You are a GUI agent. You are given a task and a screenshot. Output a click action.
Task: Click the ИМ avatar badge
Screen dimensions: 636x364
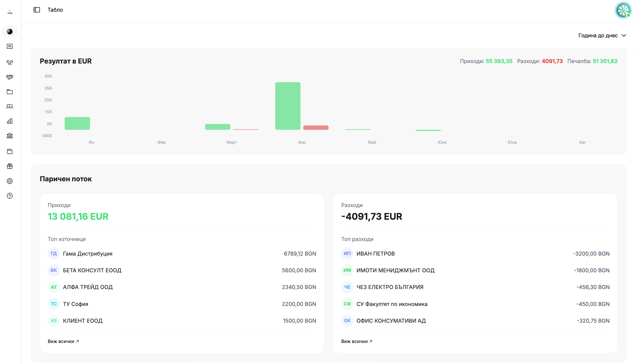(x=347, y=270)
